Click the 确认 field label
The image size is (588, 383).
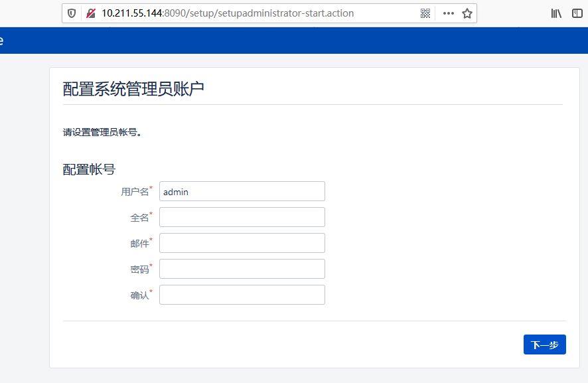click(139, 295)
